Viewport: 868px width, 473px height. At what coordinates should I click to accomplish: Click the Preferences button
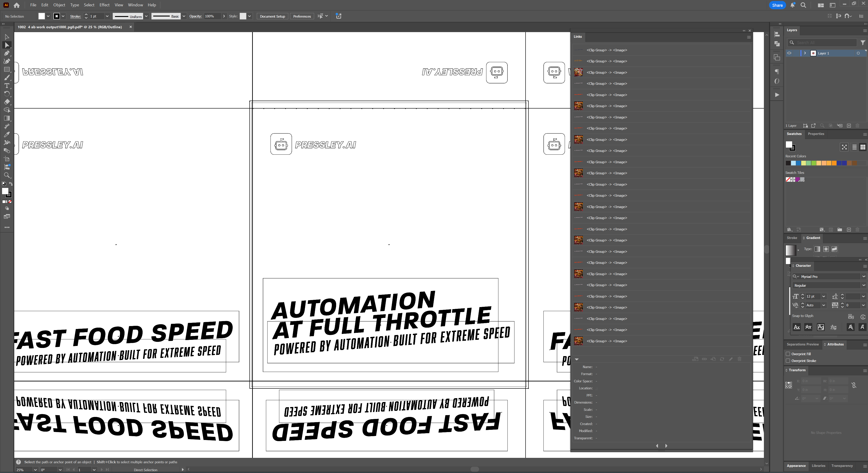point(302,16)
